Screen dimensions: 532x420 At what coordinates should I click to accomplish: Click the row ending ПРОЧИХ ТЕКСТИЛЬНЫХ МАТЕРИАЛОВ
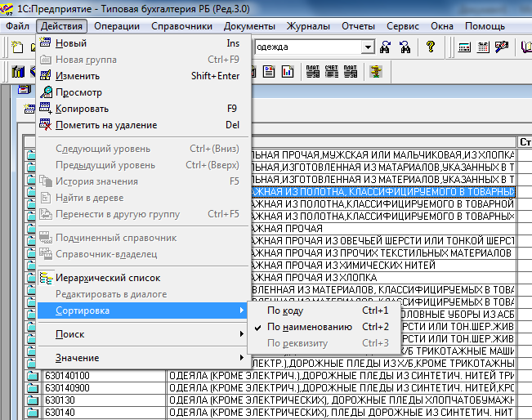tap(383, 253)
